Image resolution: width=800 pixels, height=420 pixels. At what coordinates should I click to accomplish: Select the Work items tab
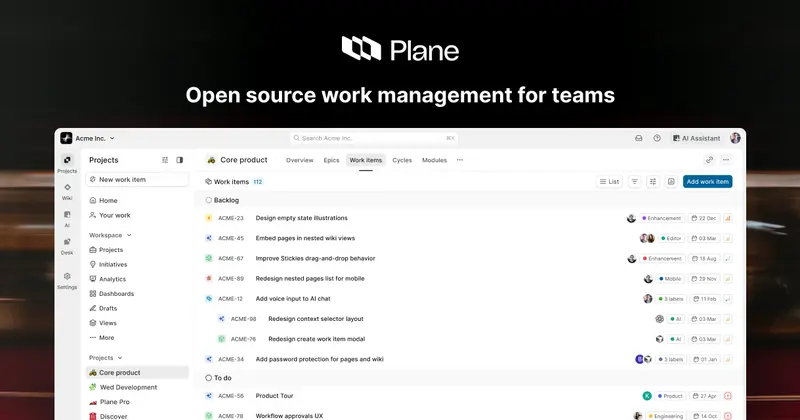pos(366,160)
